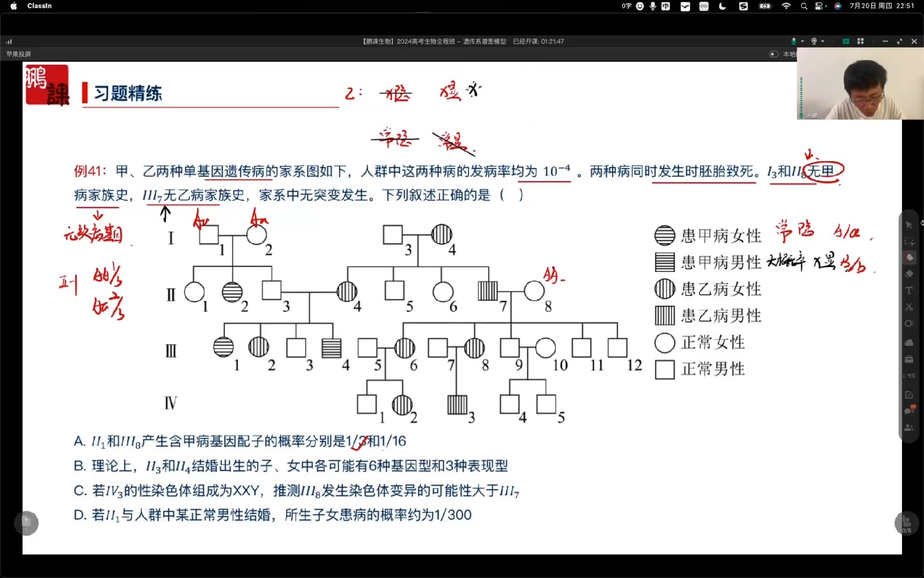
Task: Open the shape circle tool
Action: (908, 324)
